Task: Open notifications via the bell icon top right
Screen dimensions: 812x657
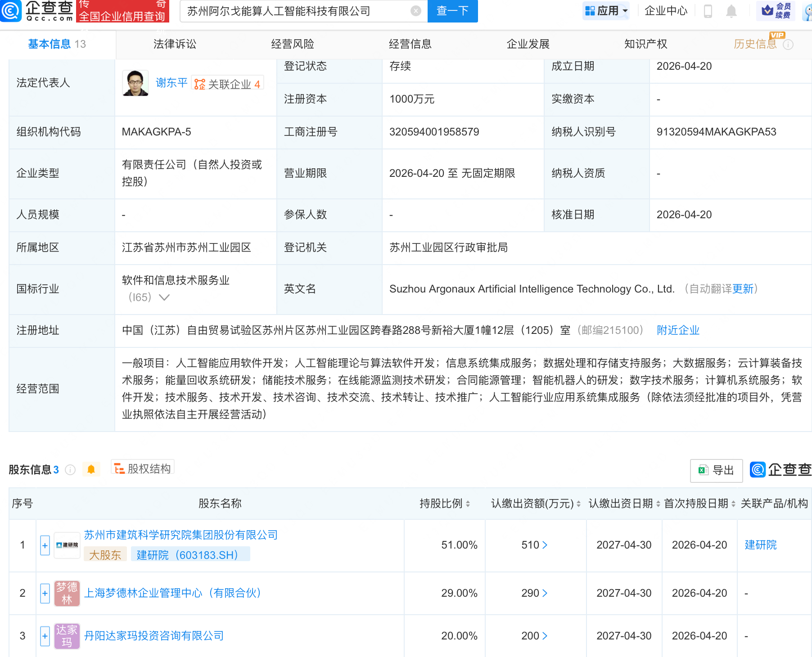Action: (x=731, y=11)
